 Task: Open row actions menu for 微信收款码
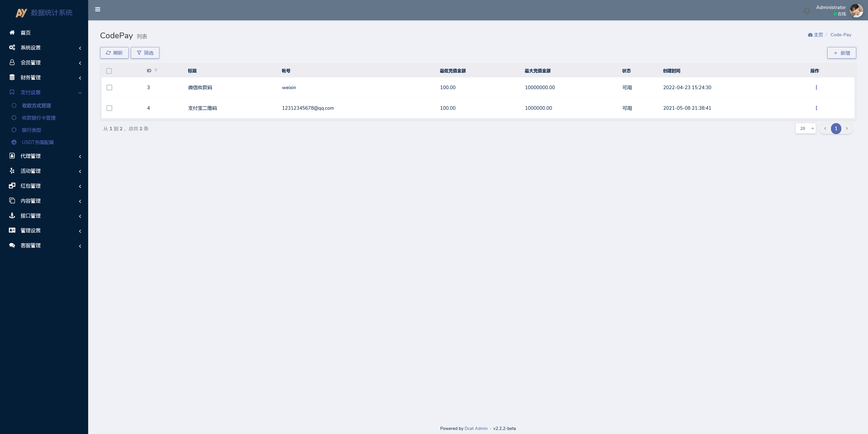(816, 88)
